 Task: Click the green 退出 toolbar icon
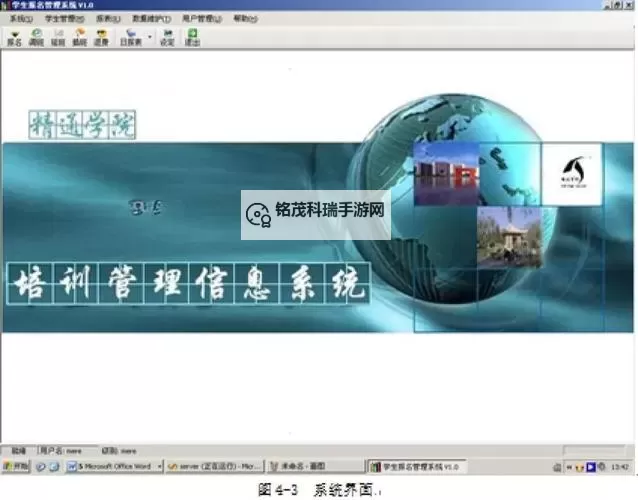coord(192,38)
